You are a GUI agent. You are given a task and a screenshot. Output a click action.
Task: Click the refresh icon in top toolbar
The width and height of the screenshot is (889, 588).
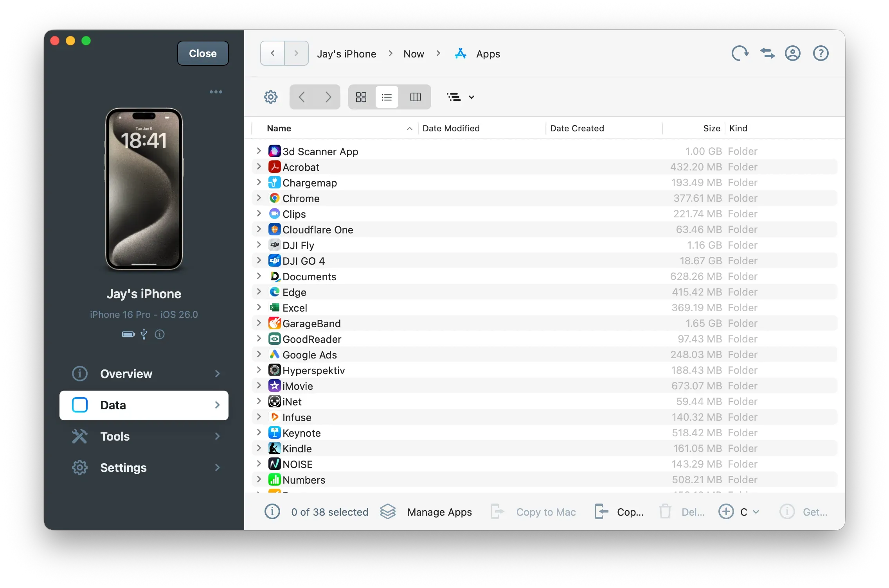740,53
